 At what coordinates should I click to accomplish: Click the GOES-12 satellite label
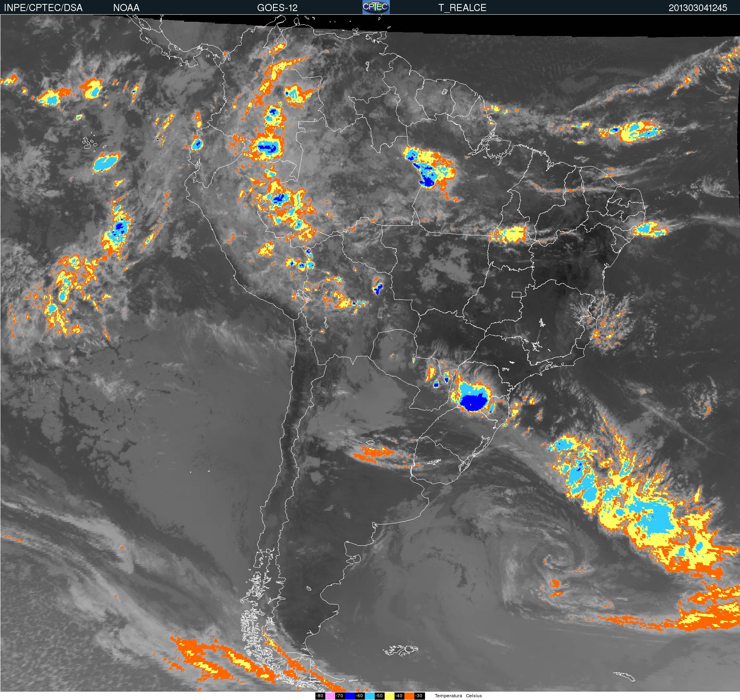click(277, 8)
